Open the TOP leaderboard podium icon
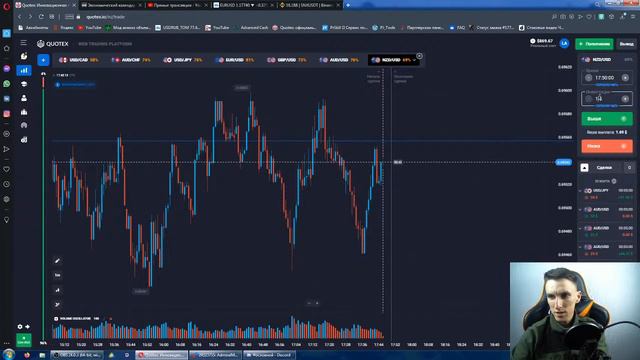Screen dimensions: 640x360 point(24,112)
